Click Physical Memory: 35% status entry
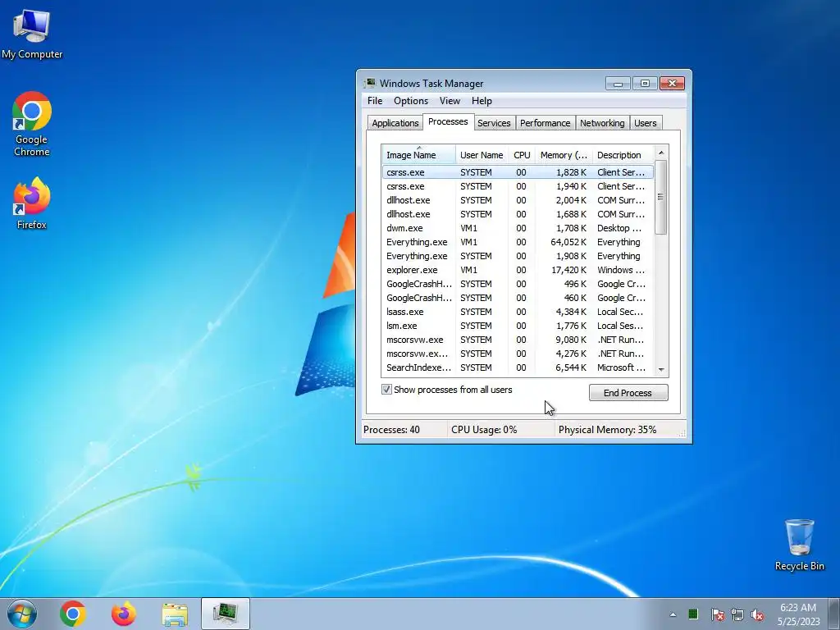Screen dimensions: 840x630 click(x=607, y=430)
